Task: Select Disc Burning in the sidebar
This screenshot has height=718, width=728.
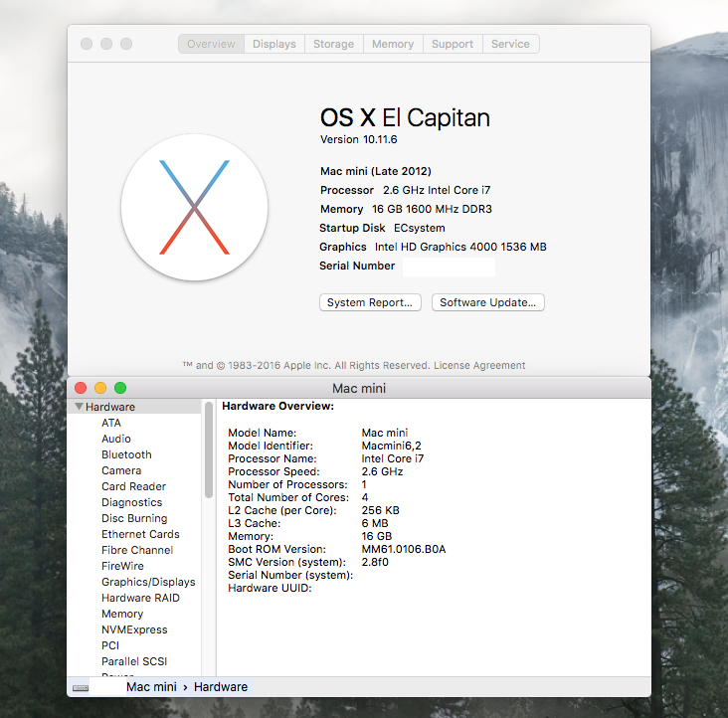Action: [x=134, y=518]
